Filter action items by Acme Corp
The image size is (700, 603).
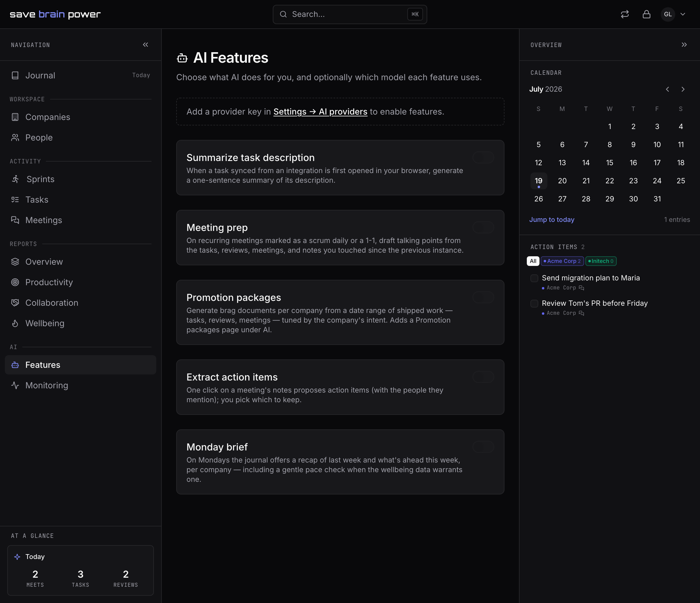[562, 261]
